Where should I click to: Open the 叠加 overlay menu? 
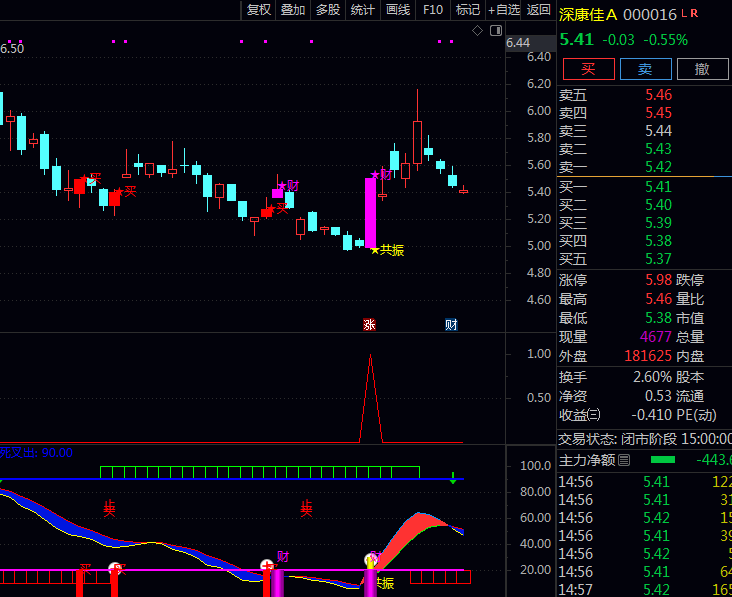(x=293, y=10)
